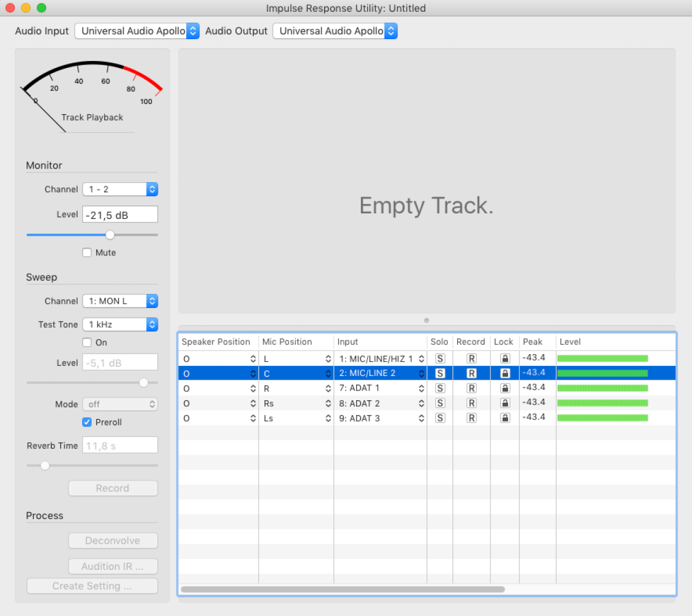Screen dimensions: 692x616
Task: Click the Monitor Level -21,5 dB field
Action: [x=120, y=215]
